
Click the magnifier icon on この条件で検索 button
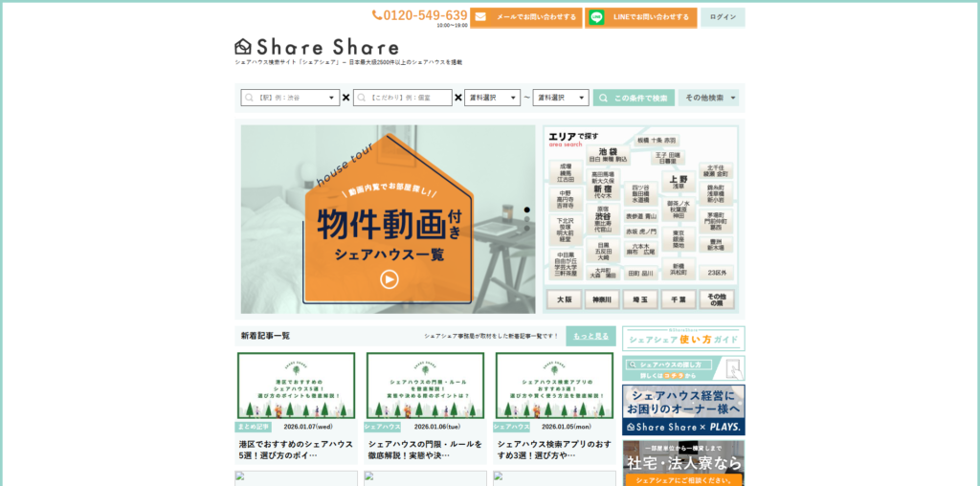pos(603,98)
